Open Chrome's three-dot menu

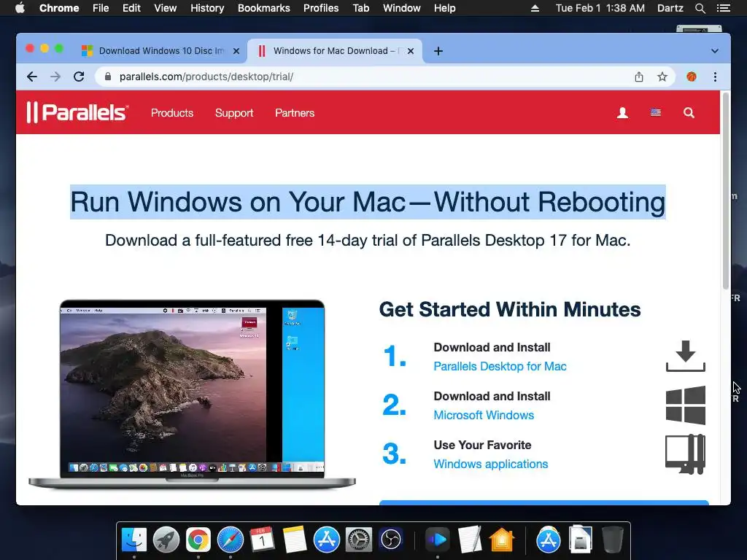pyautogui.click(x=715, y=77)
